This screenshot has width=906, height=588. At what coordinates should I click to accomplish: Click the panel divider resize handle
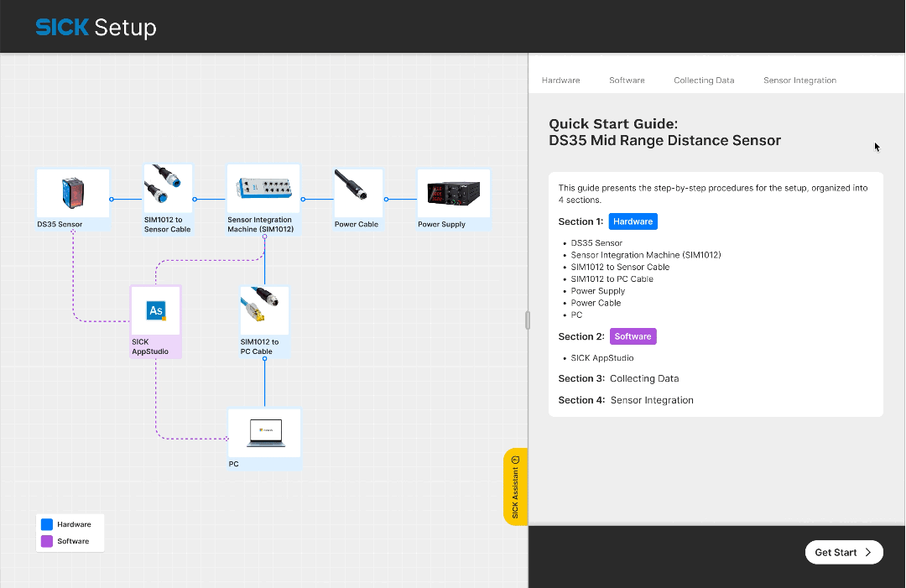(528, 320)
